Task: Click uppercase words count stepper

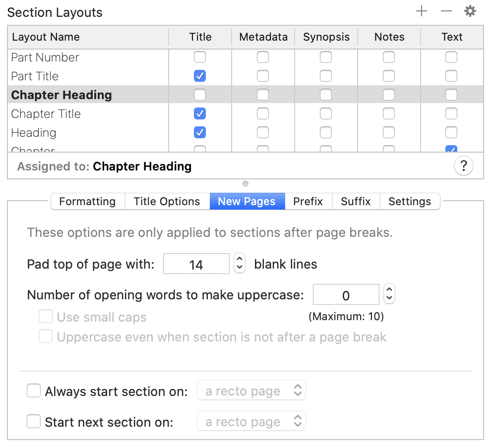Action: (389, 294)
